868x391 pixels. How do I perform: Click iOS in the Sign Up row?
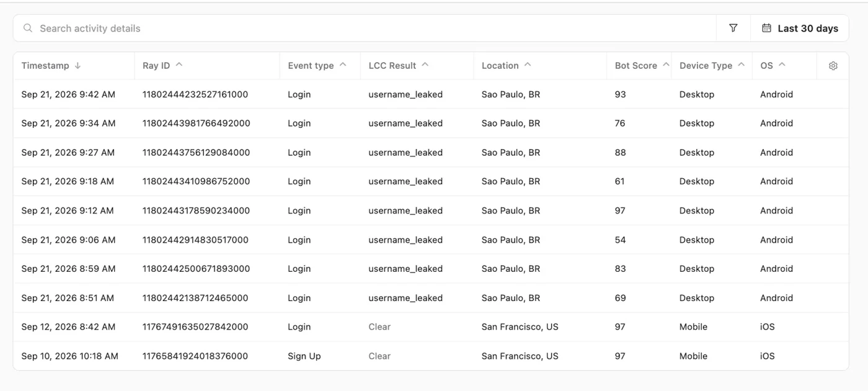(768, 356)
